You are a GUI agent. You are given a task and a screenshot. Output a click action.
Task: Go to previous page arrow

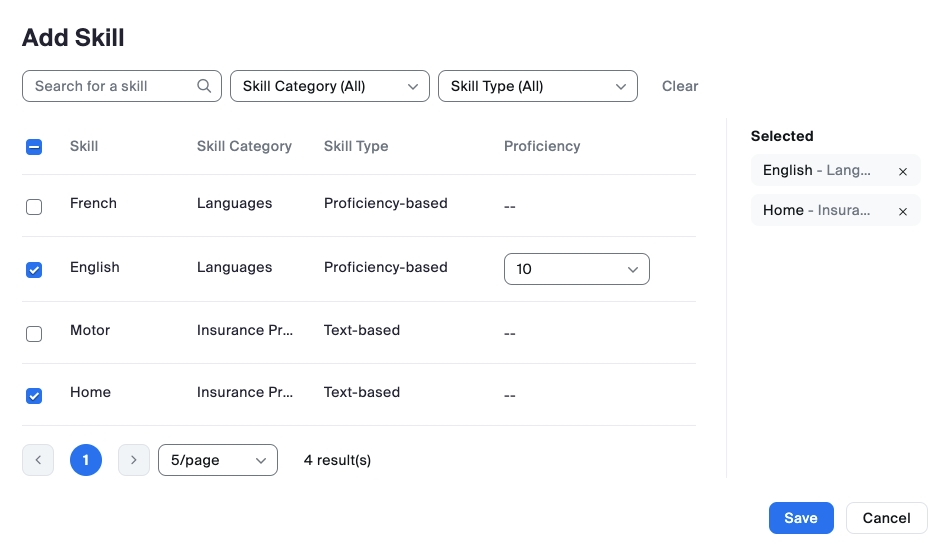click(38, 460)
